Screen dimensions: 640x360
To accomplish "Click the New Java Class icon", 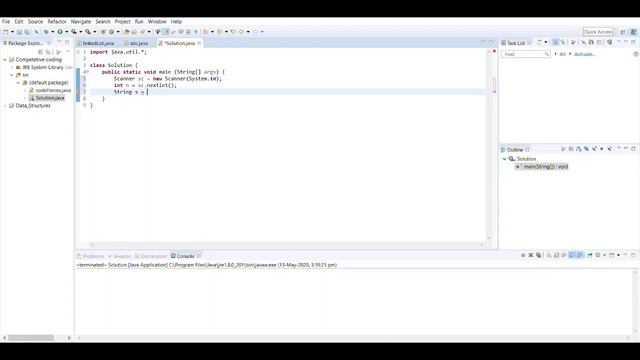I will (111, 32).
